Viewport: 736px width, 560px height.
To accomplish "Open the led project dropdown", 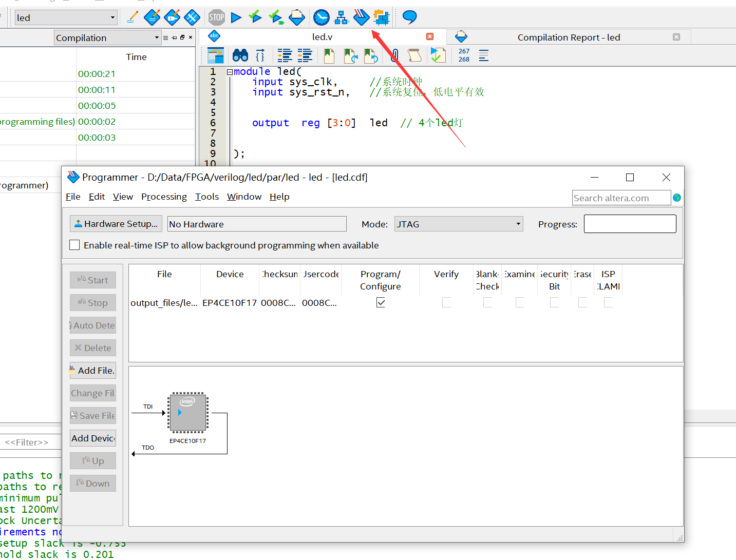I will tap(66, 17).
